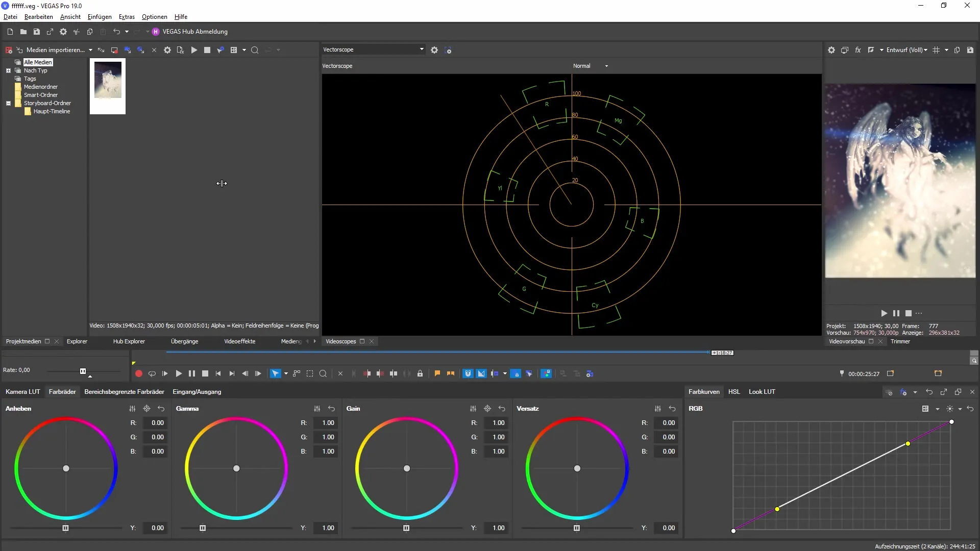Click the VEGAS Hub purple H icon

(156, 32)
